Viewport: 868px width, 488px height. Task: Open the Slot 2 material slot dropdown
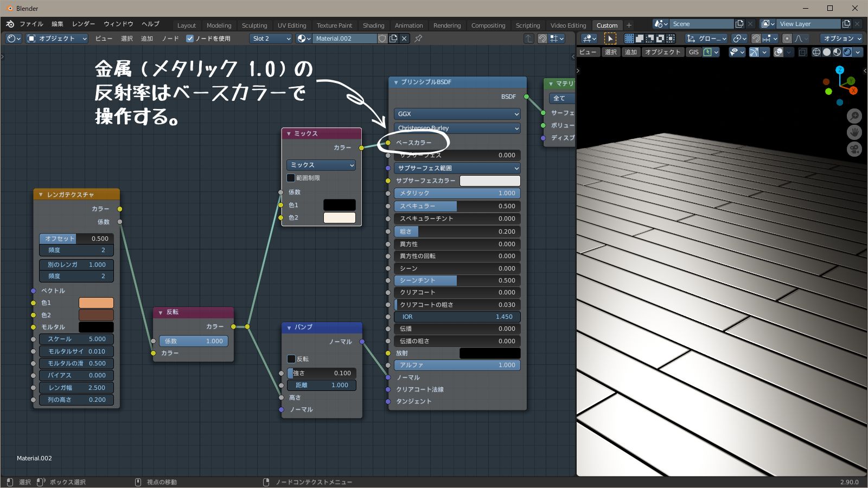tap(271, 38)
